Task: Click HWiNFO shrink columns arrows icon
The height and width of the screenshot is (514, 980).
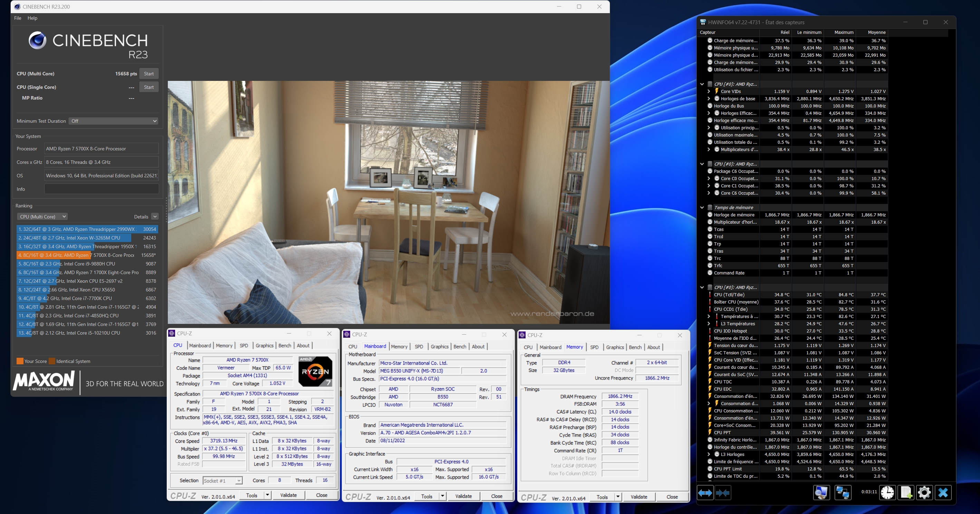Action: click(722, 493)
